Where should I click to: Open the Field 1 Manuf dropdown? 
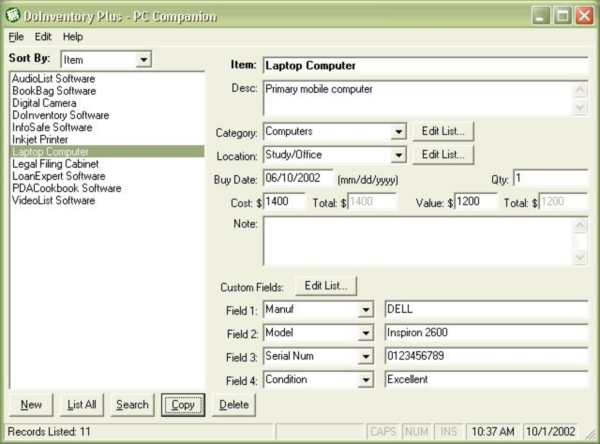coord(367,310)
